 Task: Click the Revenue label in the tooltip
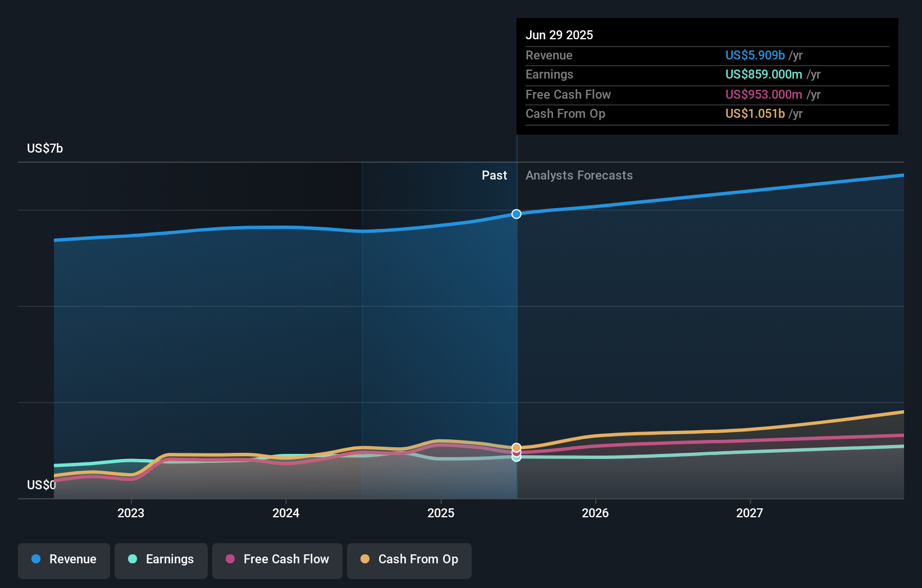pos(549,55)
